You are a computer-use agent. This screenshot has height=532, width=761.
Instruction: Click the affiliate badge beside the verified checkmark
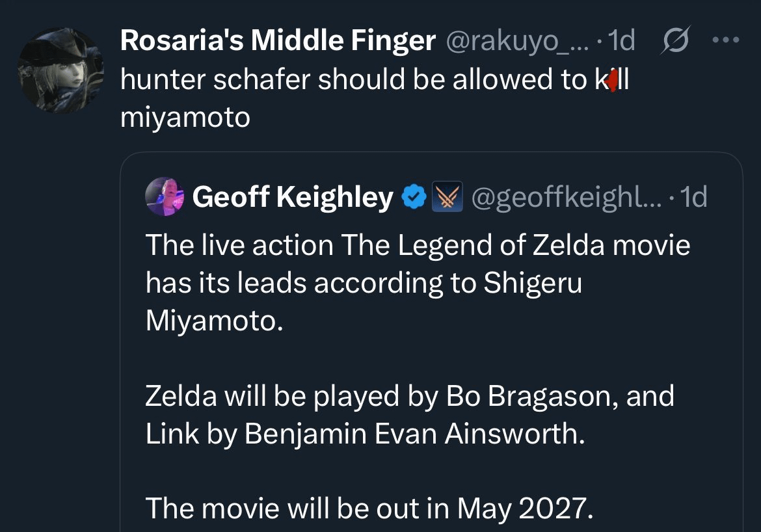point(446,196)
